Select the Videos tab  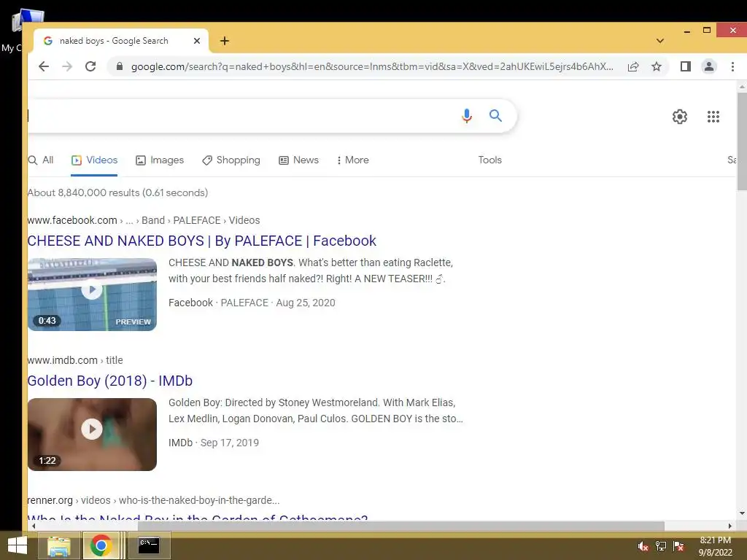point(94,160)
